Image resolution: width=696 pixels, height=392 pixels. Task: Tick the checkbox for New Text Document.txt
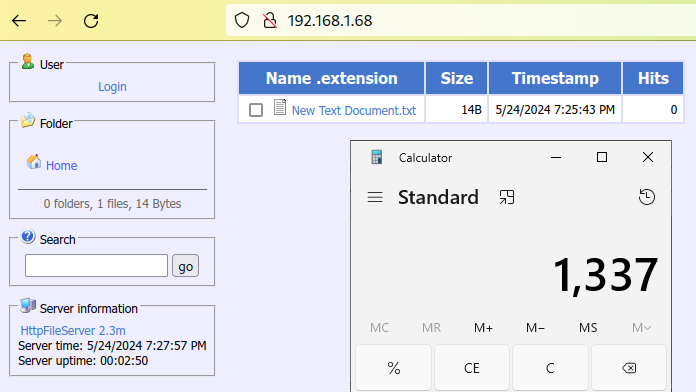[256, 110]
